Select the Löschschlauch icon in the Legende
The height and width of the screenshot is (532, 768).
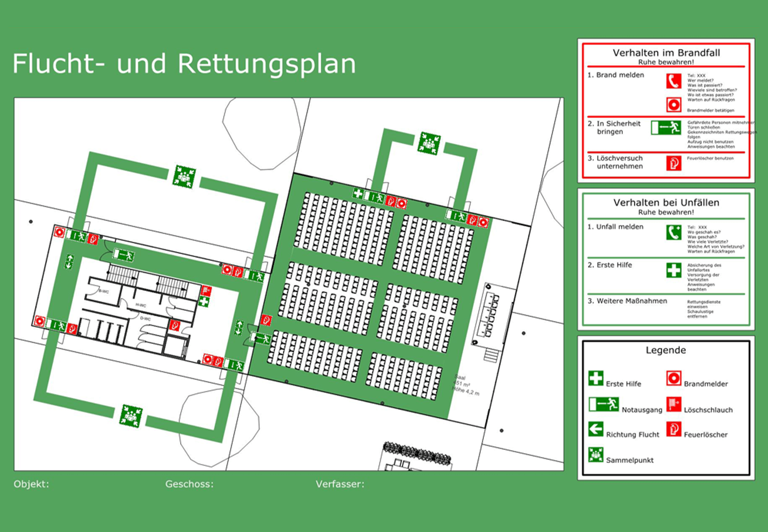[x=673, y=404]
